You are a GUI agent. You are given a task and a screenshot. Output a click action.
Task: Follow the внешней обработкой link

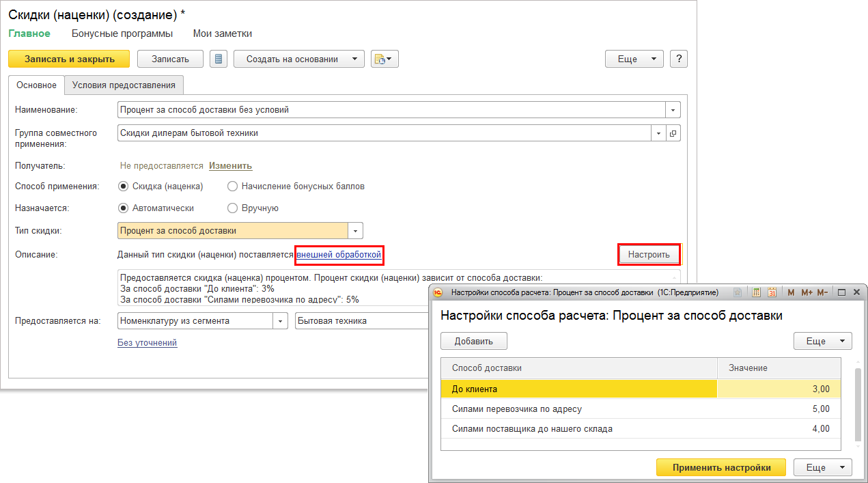click(x=338, y=255)
